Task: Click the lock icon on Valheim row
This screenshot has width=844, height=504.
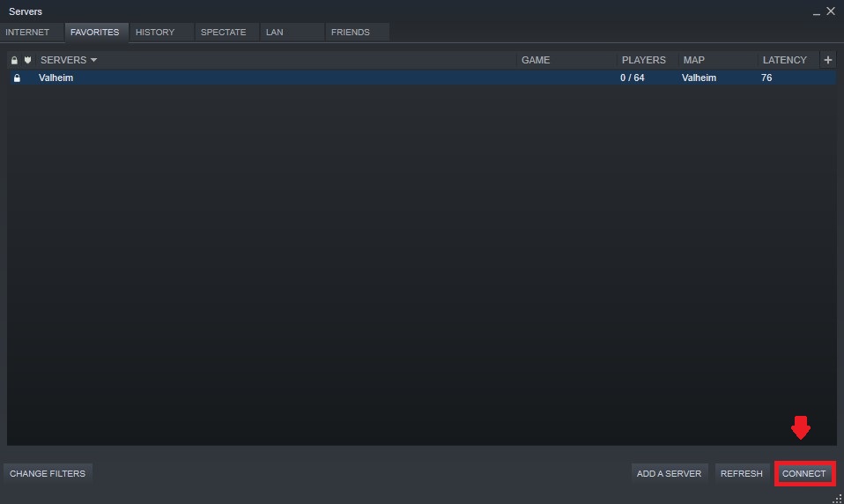Action: click(17, 78)
